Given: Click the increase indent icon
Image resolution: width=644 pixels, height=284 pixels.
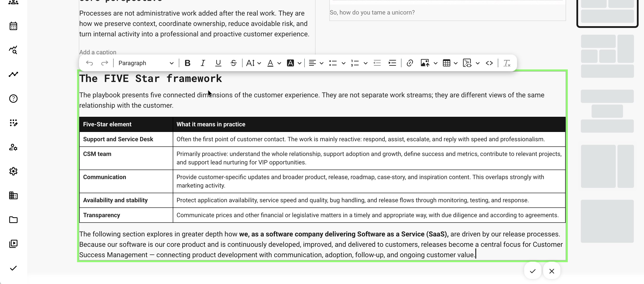Looking at the screenshot, I should tap(392, 63).
